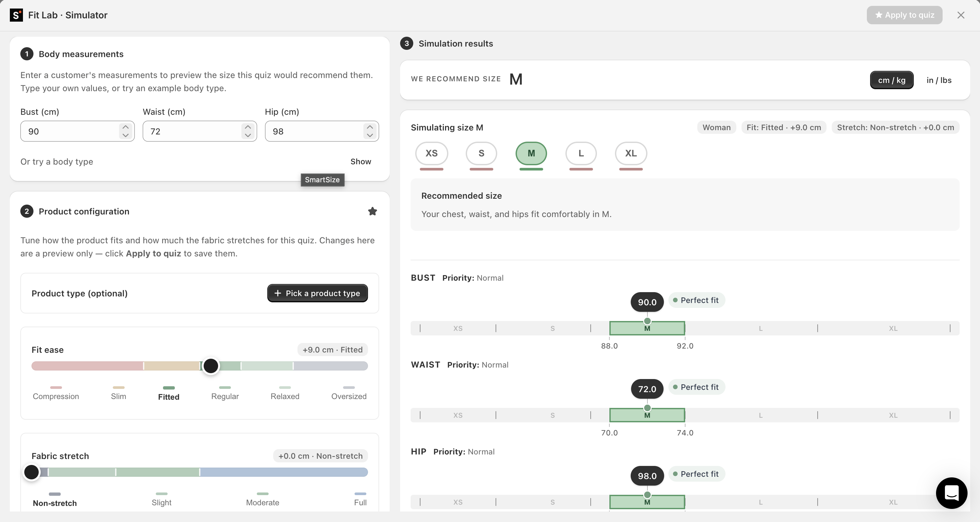
Task: Click the Hip 'Perfect fit' badge
Action: point(696,474)
